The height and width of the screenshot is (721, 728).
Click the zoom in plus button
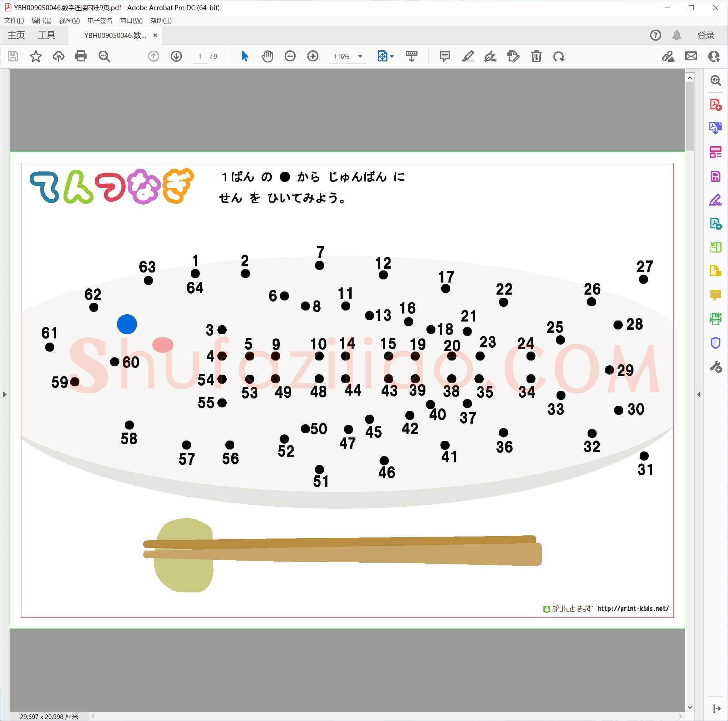coord(313,57)
